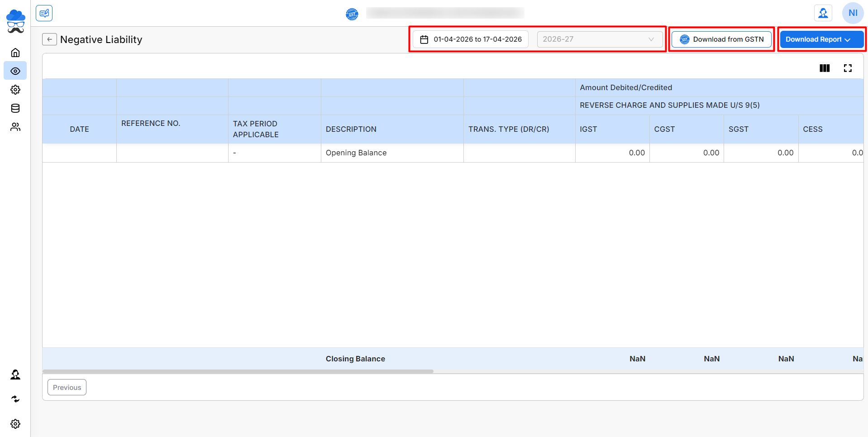
Task: Click the home icon in sidebar
Action: pyautogui.click(x=15, y=53)
